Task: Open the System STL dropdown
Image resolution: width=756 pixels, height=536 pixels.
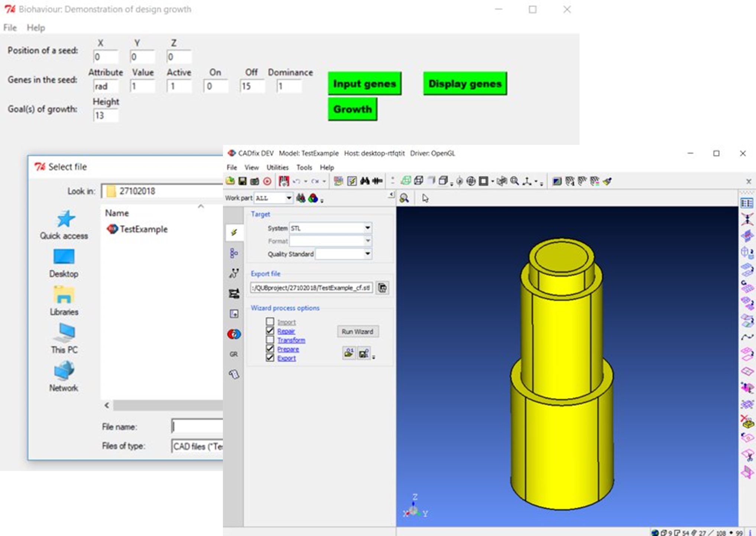Action: click(x=367, y=228)
